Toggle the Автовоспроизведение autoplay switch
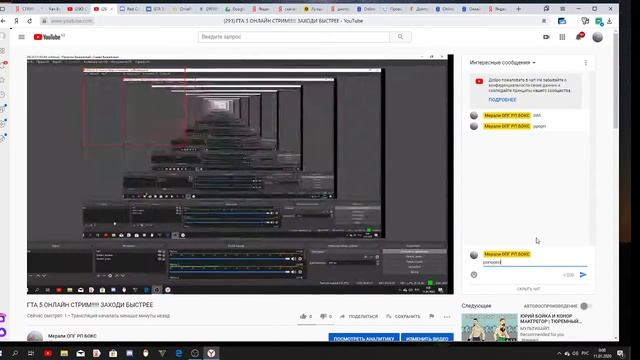Image resolution: width=640 pixels, height=360 pixels. pyautogui.click(x=585, y=306)
